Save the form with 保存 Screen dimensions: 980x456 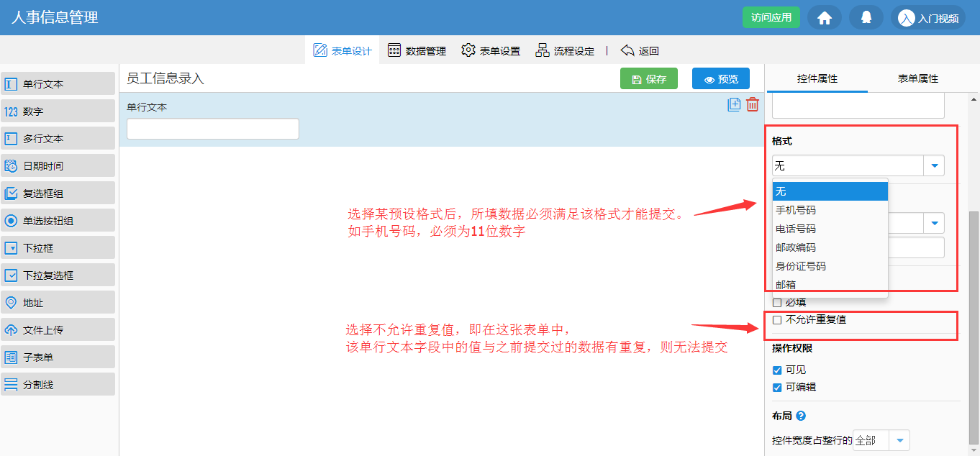[649, 79]
